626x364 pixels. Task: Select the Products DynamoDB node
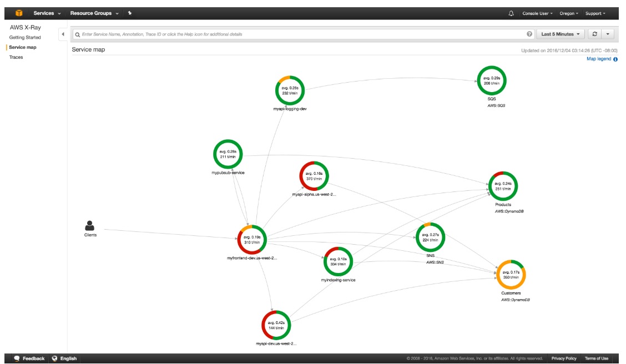(503, 186)
